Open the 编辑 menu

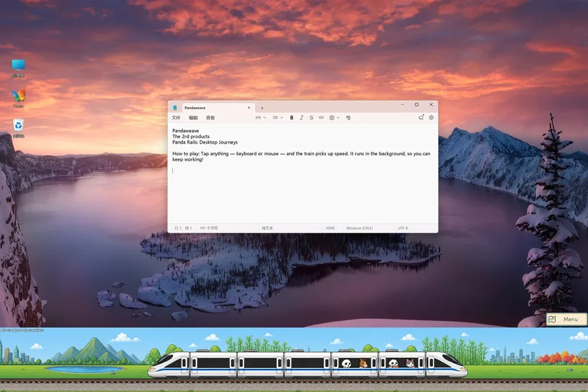(193, 118)
